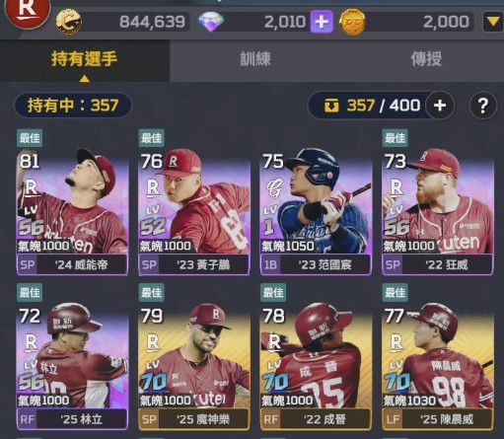The image size is (504, 439).
Task: Click the 持有中：357 counter badge
Action: coord(73,106)
